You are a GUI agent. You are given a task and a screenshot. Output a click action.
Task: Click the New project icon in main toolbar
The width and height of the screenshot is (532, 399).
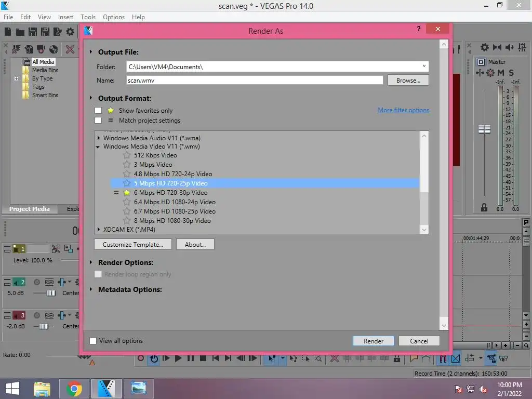tap(8, 32)
